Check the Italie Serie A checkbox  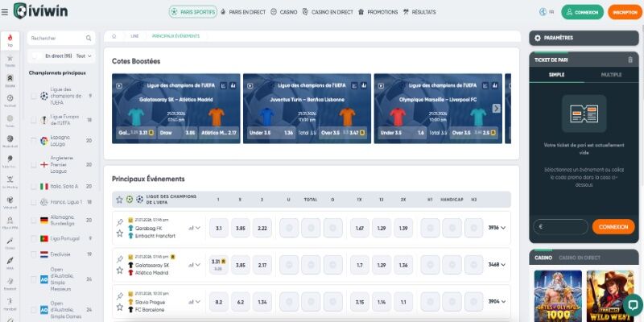pos(34,187)
